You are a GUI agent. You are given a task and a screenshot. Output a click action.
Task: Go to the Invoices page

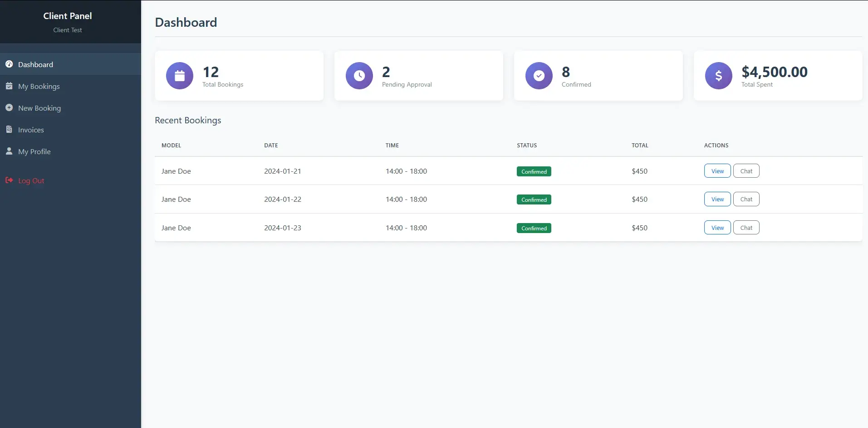pos(31,130)
